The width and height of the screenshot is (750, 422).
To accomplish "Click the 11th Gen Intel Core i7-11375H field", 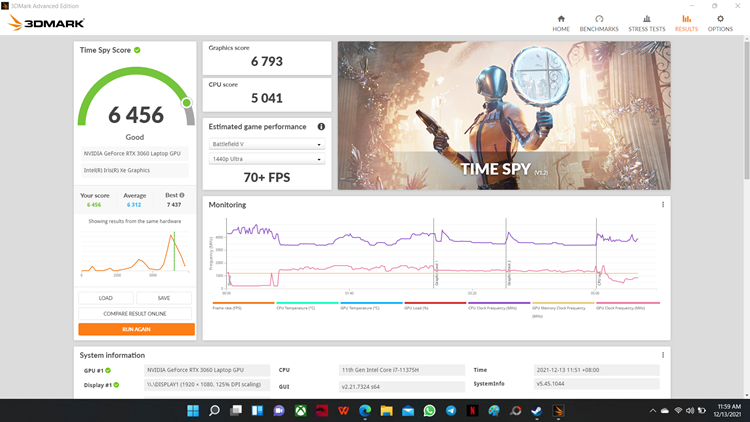I will click(402, 370).
